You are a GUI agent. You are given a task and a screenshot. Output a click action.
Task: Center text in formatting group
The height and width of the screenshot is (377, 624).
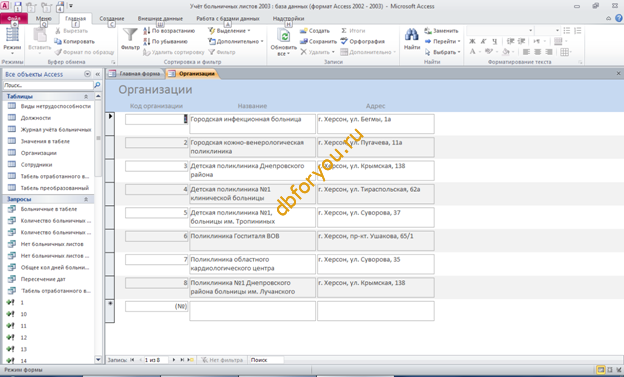pyautogui.click(x=538, y=52)
